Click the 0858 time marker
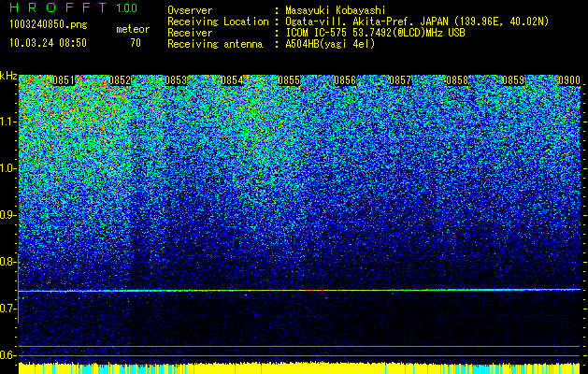588x374 pixels. point(457,80)
